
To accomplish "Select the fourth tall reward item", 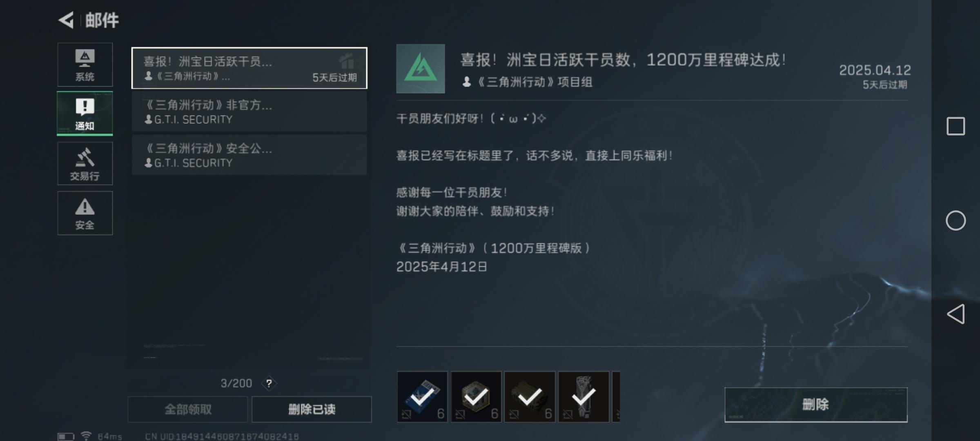I will [584, 396].
